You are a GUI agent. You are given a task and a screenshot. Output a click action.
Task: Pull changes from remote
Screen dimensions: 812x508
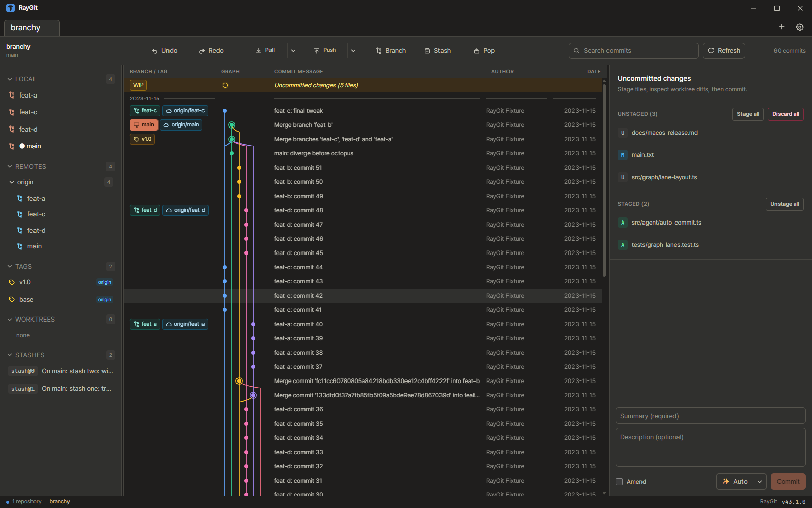tap(265, 50)
